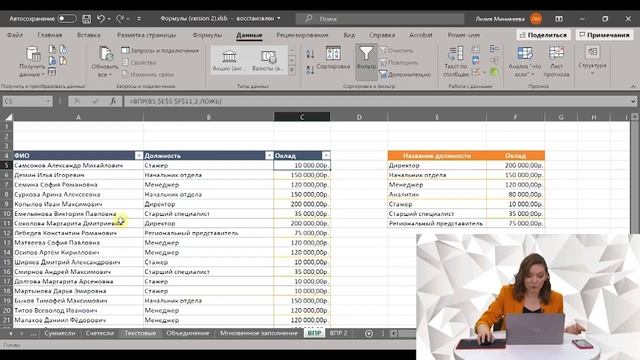The height and width of the screenshot is (360, 640).
Task: Select cell Региональный представитель in column E
Action: pos(437,223)
